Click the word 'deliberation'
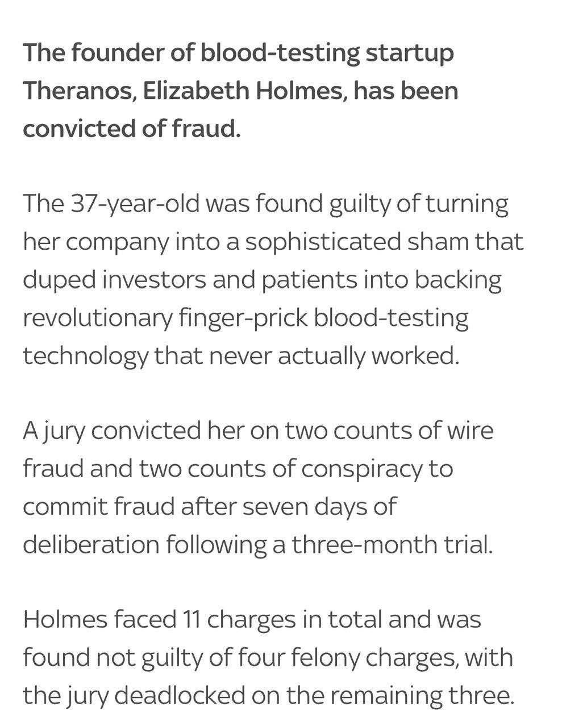562x728 pixels. pyautogui.click(x=91, y=544)
